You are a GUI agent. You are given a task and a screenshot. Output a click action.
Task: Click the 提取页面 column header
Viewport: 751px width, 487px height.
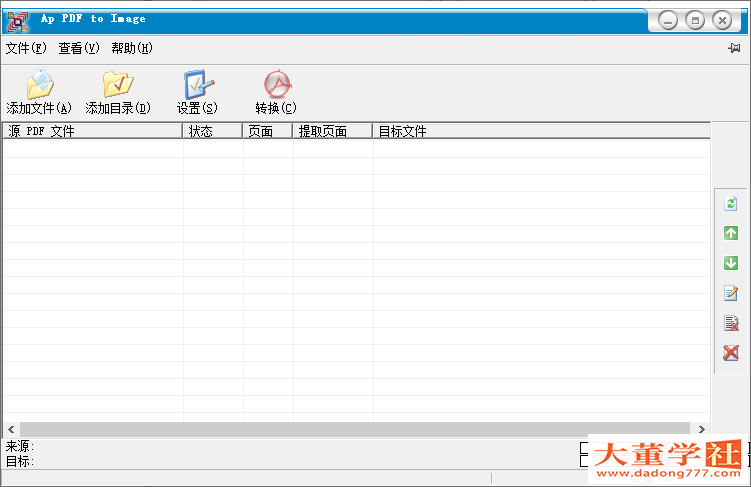click(x=332, y=131)
